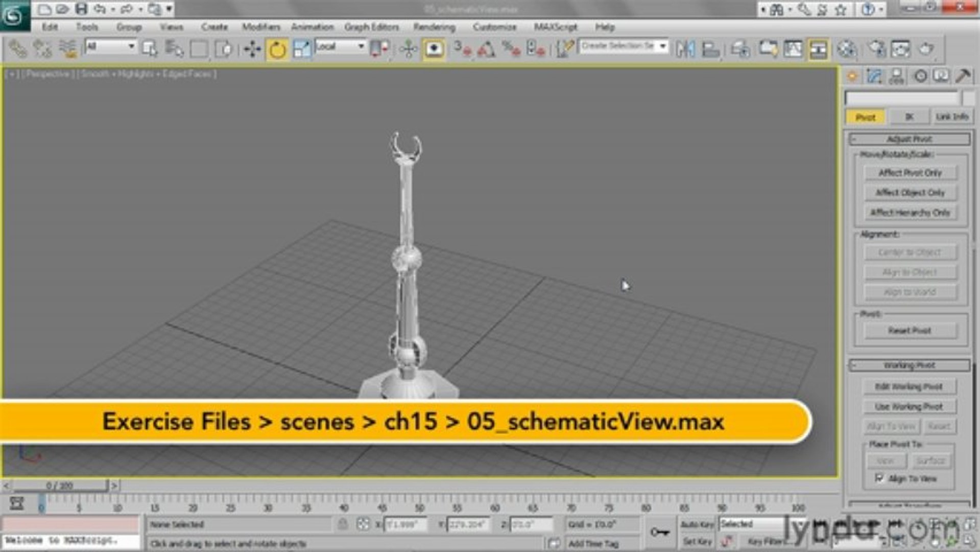Pick the Select Object tool

149,49
